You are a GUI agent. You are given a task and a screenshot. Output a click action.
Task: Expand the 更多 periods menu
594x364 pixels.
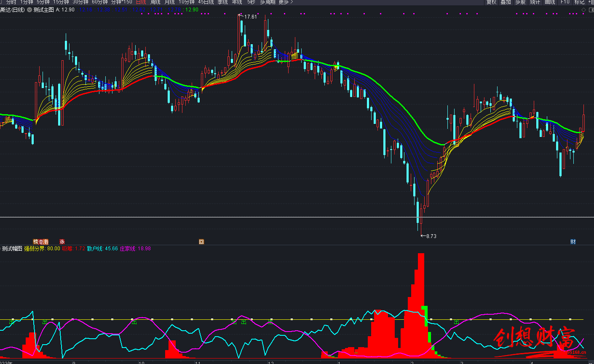tap(285, 2)
